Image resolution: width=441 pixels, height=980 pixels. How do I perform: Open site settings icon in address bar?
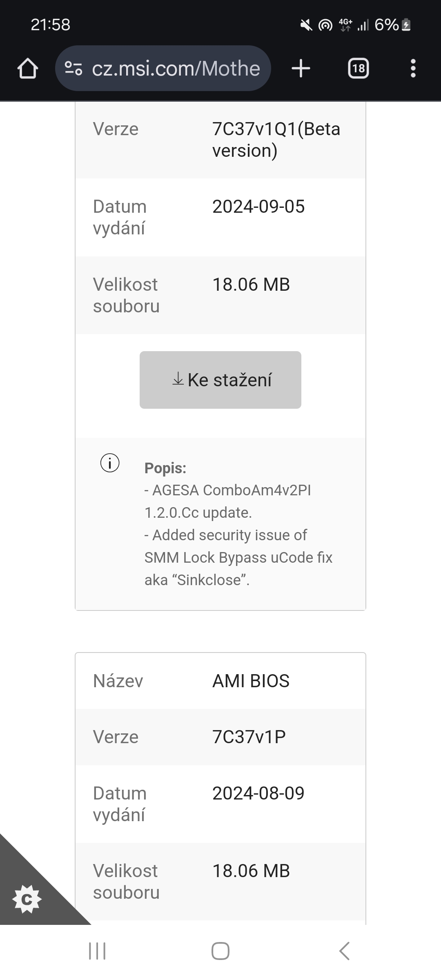(74, 68)
